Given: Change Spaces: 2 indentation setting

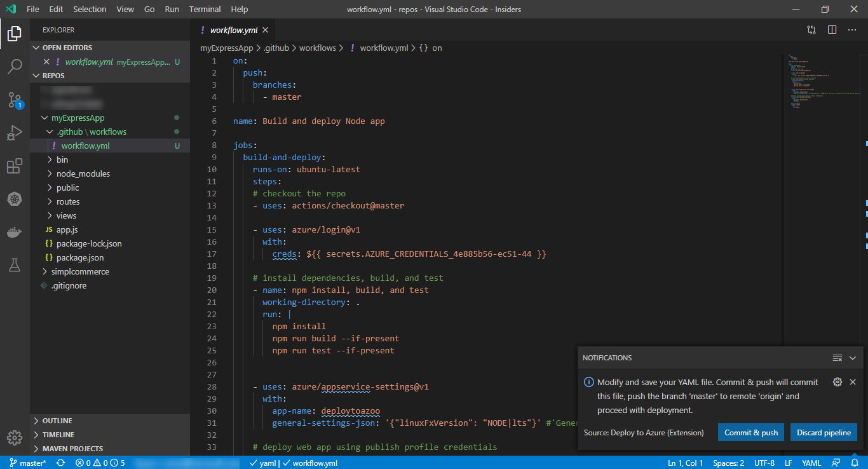Looking at the screenshot, I should [x=728, y=463].
